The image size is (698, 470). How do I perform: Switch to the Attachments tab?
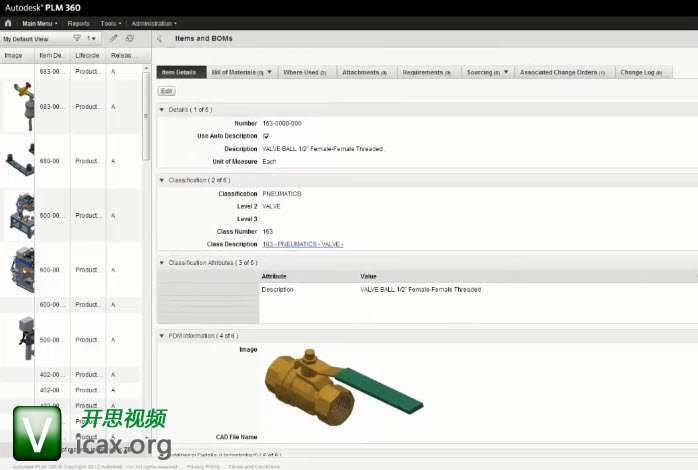[x=366, y=72]
